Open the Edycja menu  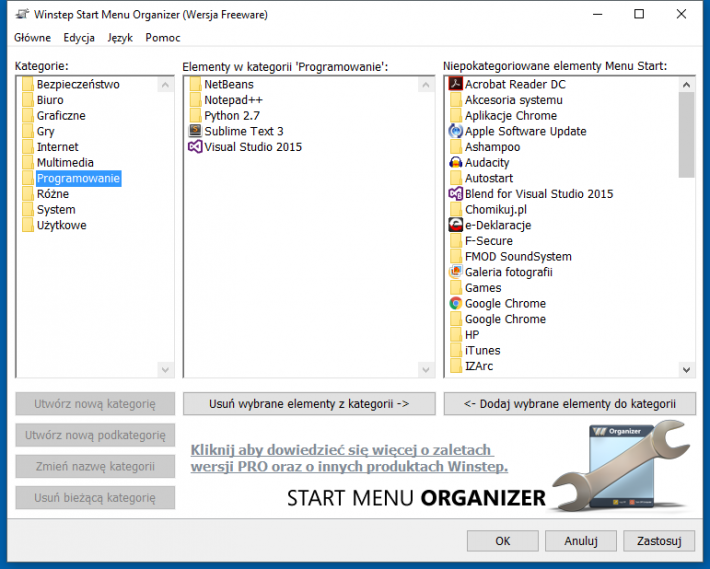[x=79, y=38]
